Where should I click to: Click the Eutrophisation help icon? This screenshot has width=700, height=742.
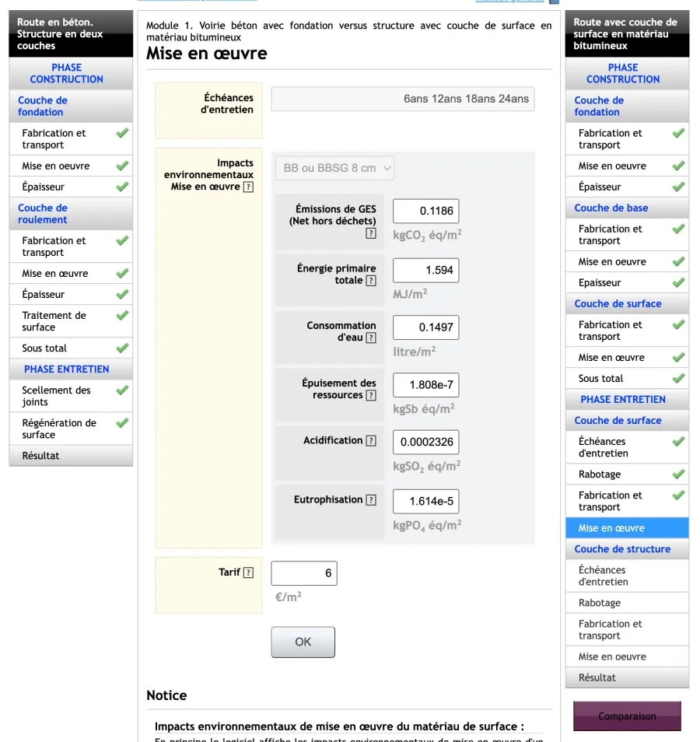pos(371,499)
